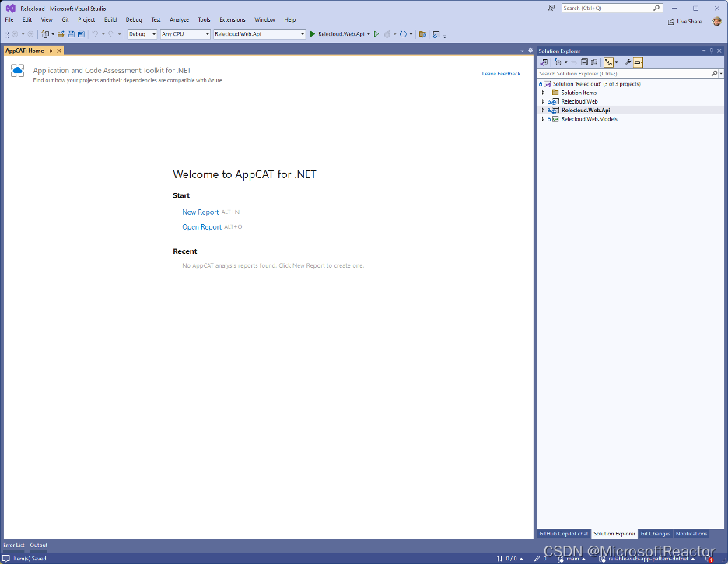Select the Solution 'Relecloud' root node

pos(597,83)
